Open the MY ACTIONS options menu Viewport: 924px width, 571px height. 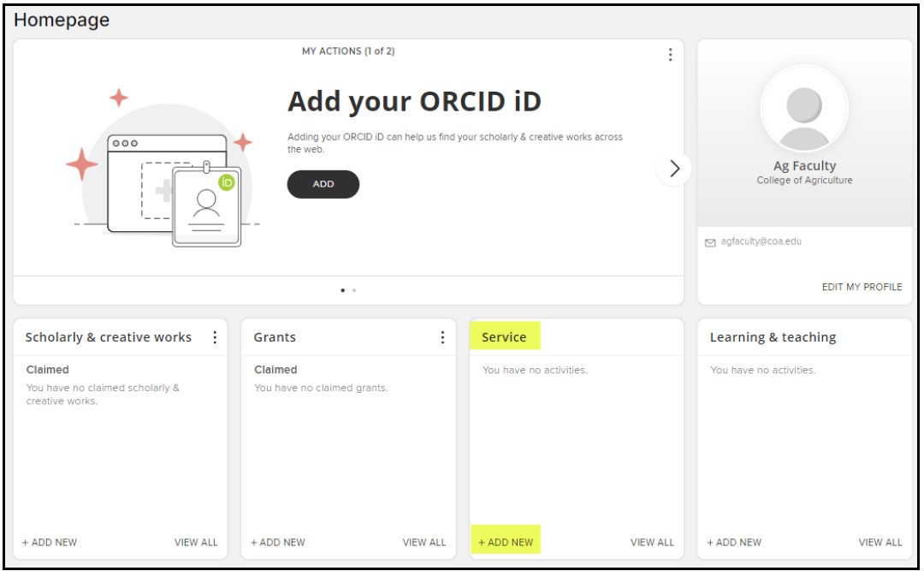pos(670,54)
